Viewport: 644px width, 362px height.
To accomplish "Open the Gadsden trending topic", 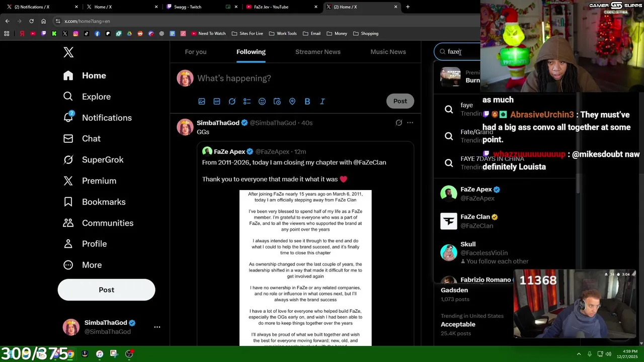I will click(x=454, y=290).
